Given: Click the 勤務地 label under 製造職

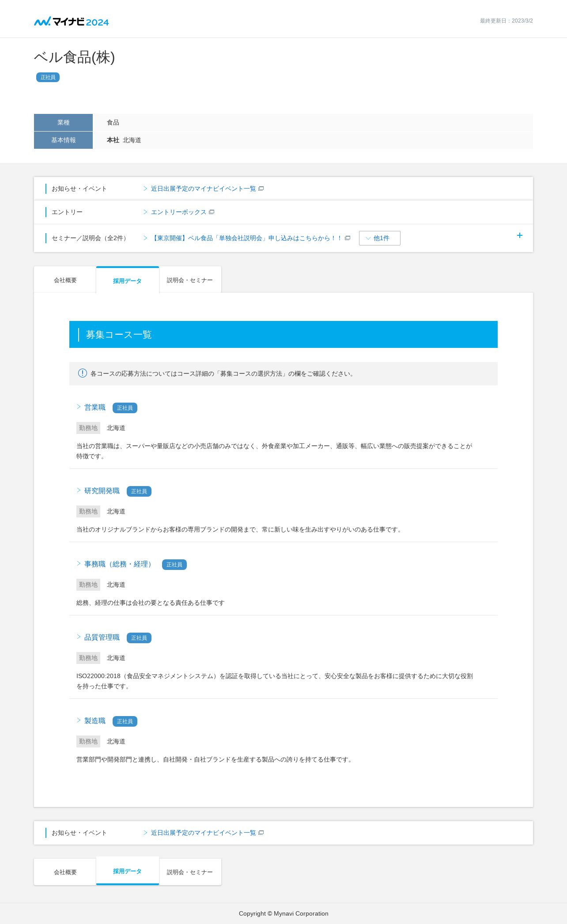Looking at the screenshot, I should (88, 741).
